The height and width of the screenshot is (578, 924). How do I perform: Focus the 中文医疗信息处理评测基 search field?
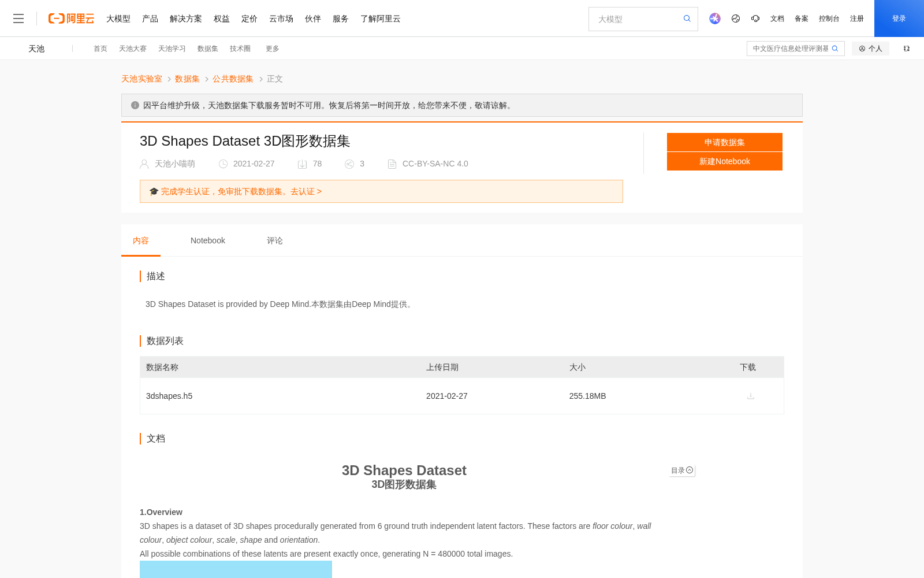click(x=790, y=49)
